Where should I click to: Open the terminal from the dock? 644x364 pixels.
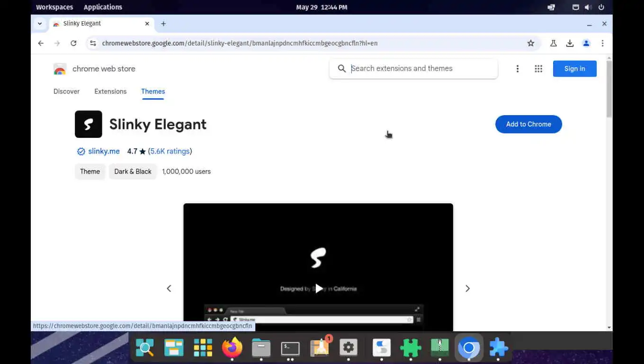pyautogui.click(x=290, y=348)
